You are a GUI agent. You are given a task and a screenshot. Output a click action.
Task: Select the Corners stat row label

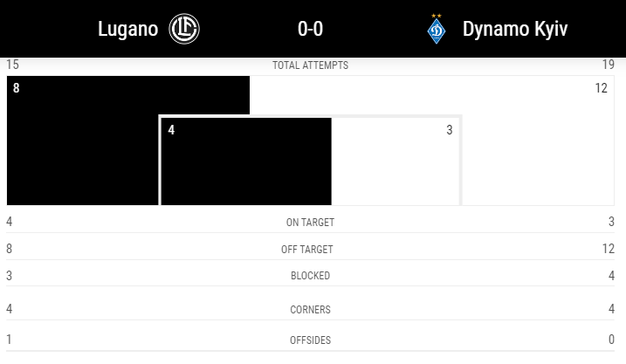[x=310, y=310]
